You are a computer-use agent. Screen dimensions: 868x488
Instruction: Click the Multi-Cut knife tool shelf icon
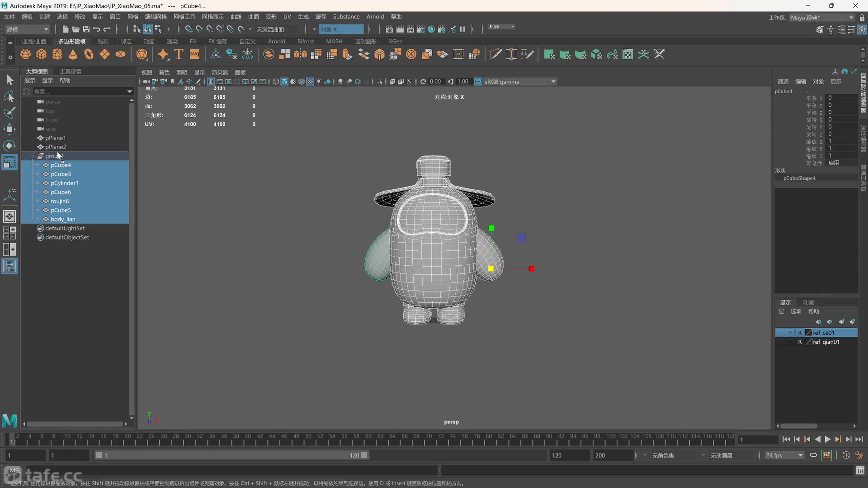click(495, 54)
